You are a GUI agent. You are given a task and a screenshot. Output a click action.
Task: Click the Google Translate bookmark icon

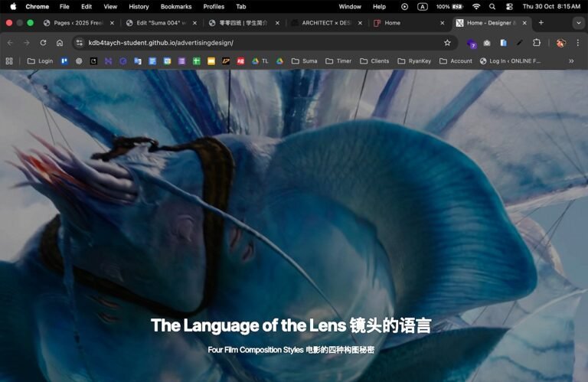click(138, 61)
